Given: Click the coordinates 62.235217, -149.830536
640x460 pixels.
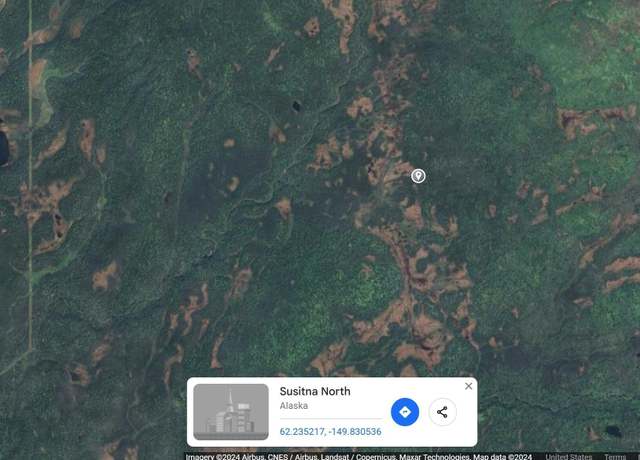Looking at the screenshot, I should [x=331, y=431].
